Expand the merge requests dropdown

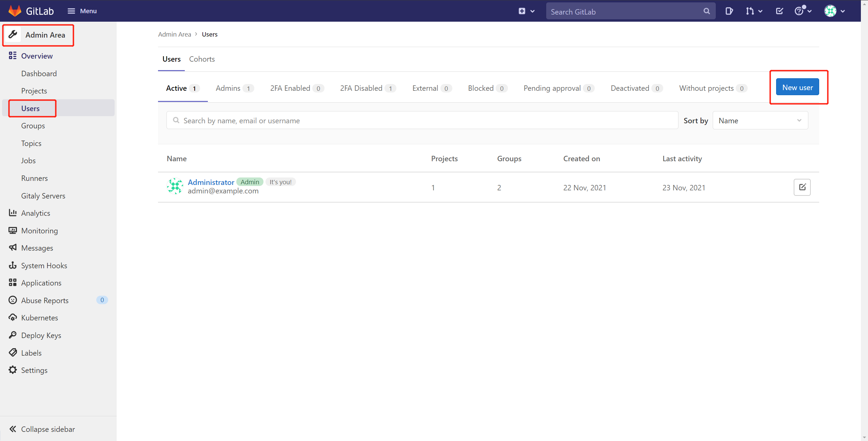click(x=754, y=11)
